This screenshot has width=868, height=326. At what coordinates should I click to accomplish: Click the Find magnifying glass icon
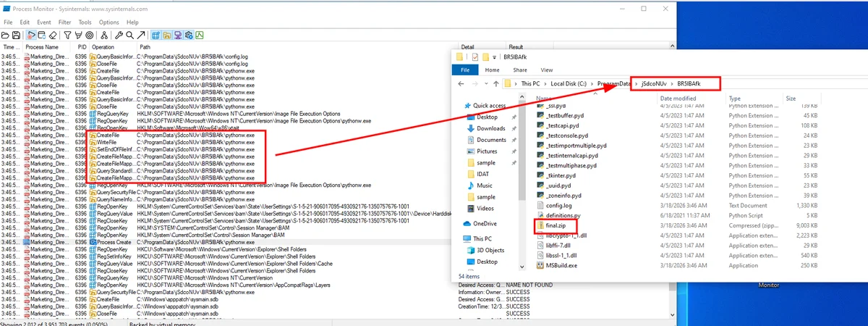[x=129, y=35]
